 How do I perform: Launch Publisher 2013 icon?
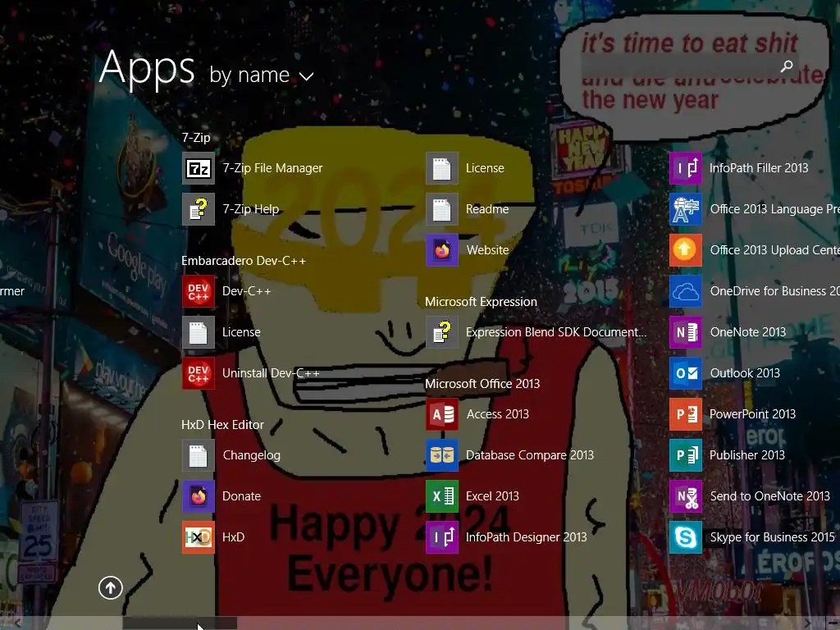pyautogui.click(x=686, y=455)
